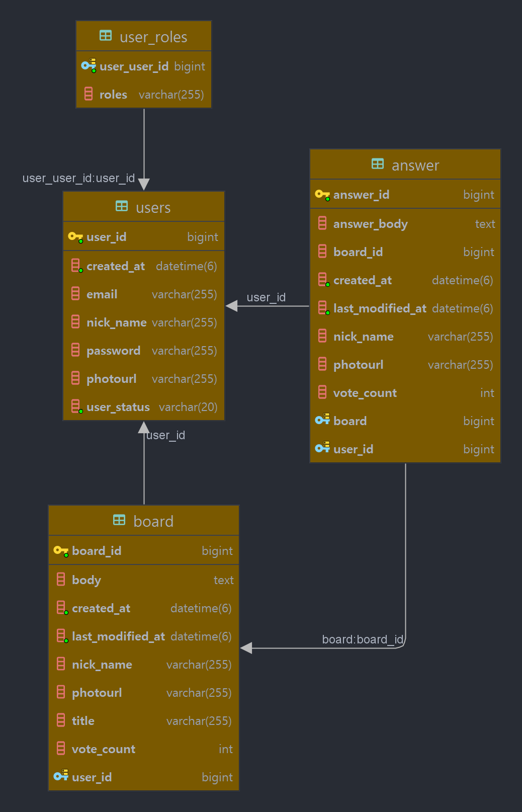Viewport: 522px width, 812px height.
Task: Click the column icon of users' created_at
Action: coord(76,265)
